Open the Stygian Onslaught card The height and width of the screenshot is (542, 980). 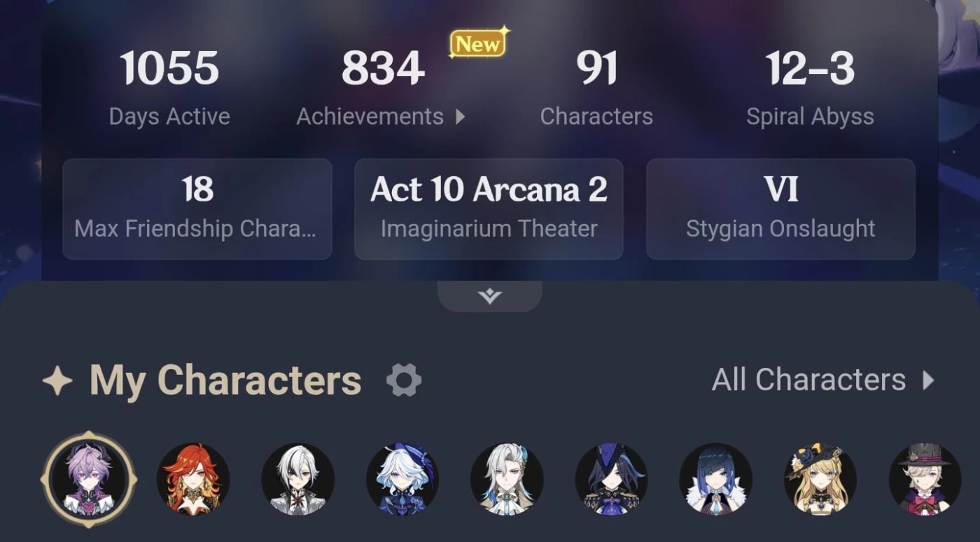pos(780,209)
